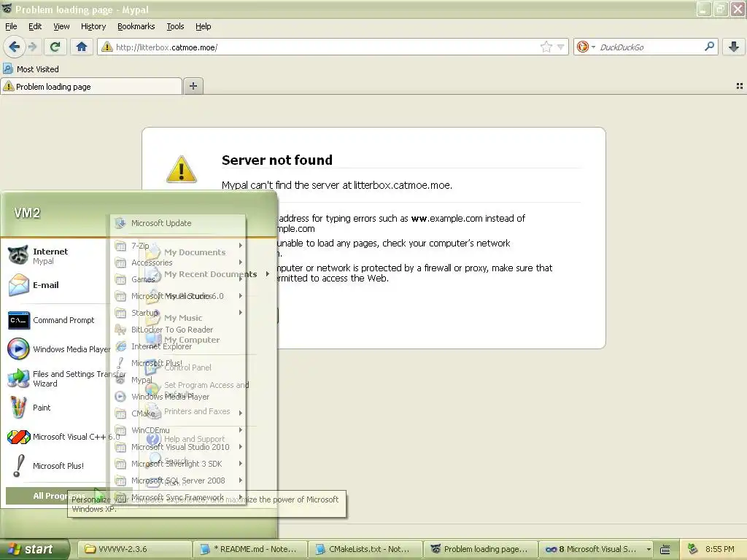This screenshot has height=560, width=747.
Task: Open the File menu
Action: tap(11, 26)
